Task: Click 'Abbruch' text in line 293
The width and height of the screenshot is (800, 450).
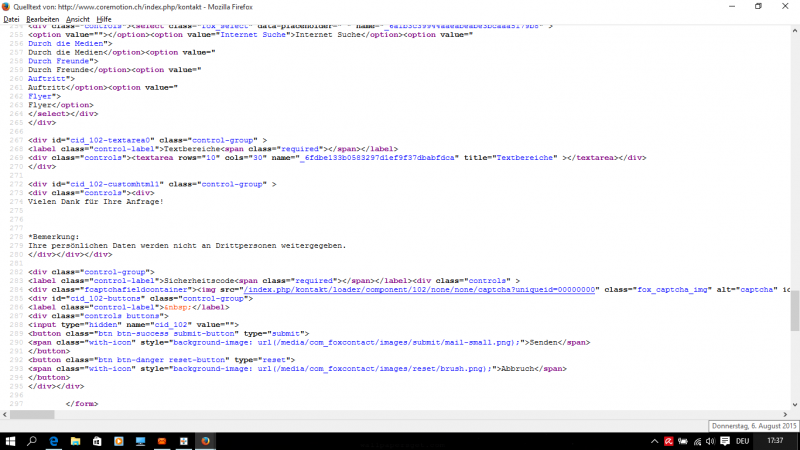Action: coord(518,368)
